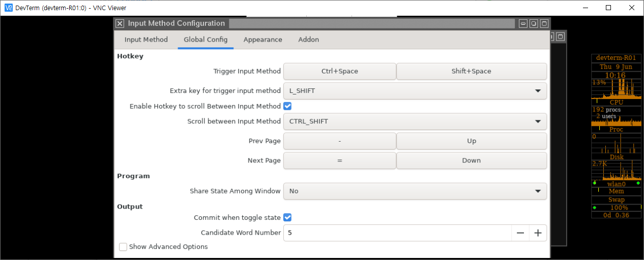Click the Ctrl+Space trigger hotkey button
This screenshot has height=260, width=644.
tap(339, 72)
